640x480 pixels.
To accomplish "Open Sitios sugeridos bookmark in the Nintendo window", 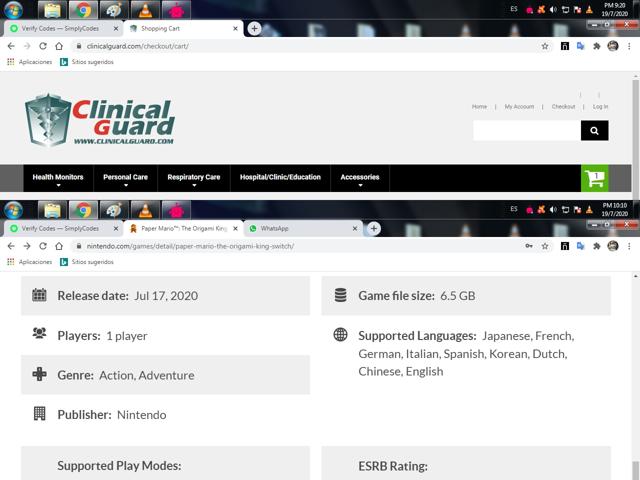I will click(x=87, y=262).
